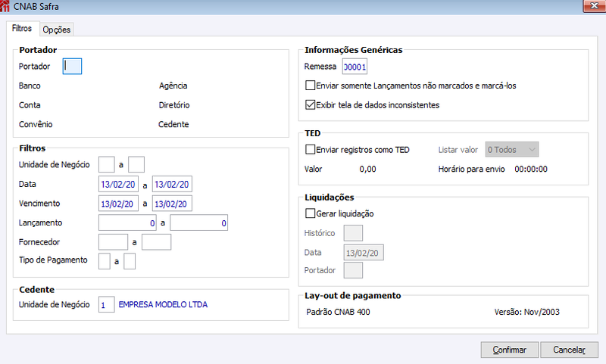Click the TED Valor 0,00 amount
Screen dimensions: 606x364
tap(367, 169)
